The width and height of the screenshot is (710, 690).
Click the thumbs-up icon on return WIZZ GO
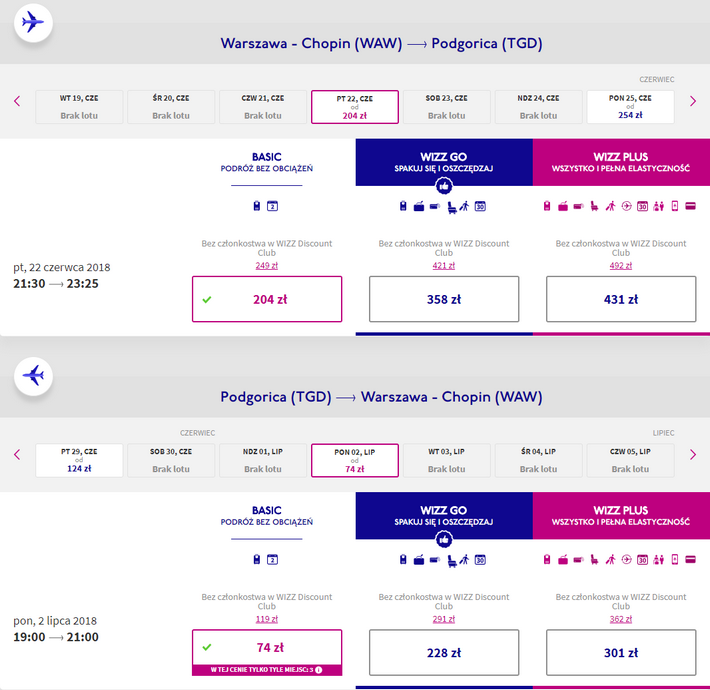(444, 539)
